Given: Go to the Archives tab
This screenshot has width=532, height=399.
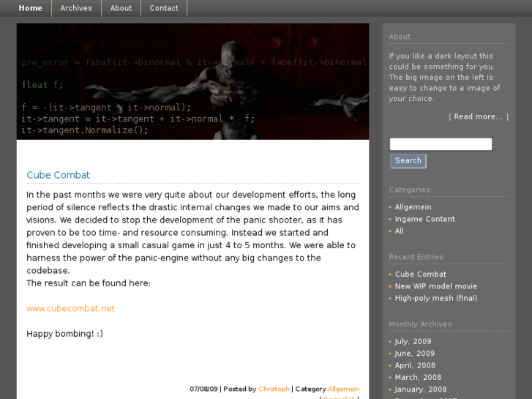Looking at the screenshot, I should (76, 8).
